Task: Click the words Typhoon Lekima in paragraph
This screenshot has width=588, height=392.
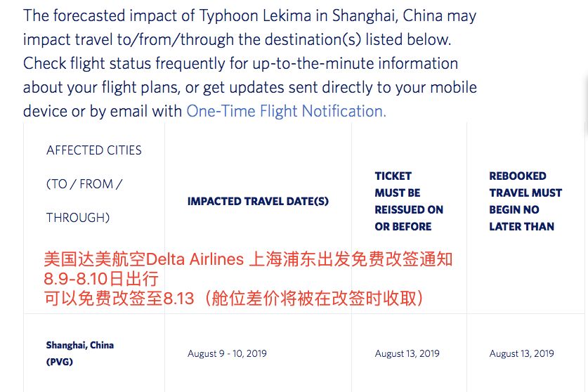Action: coord(255,16)
